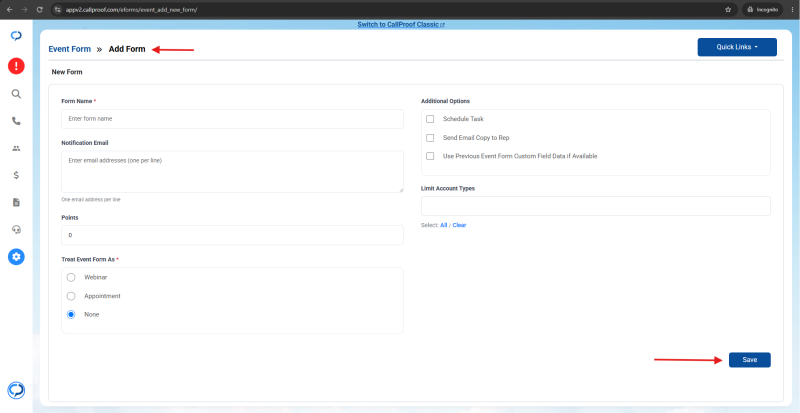
Task: Click the 'One email address per line' hint
Action: (91, 200)
